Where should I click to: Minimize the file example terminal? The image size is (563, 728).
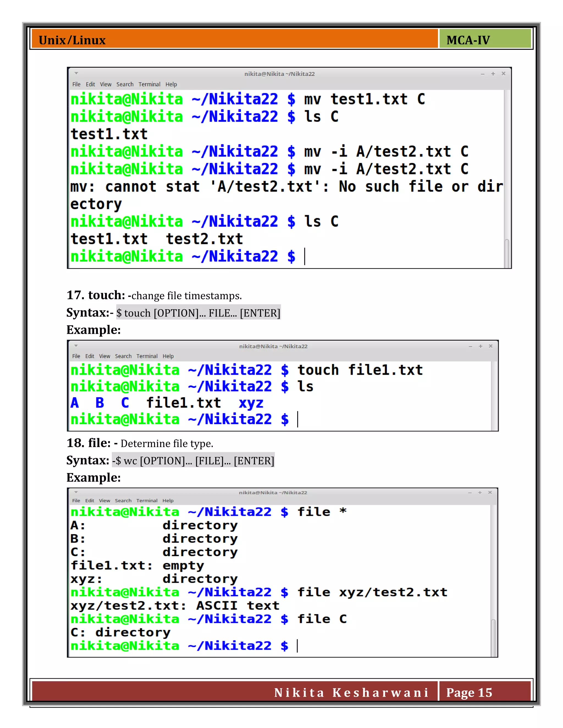click(470, 493)
